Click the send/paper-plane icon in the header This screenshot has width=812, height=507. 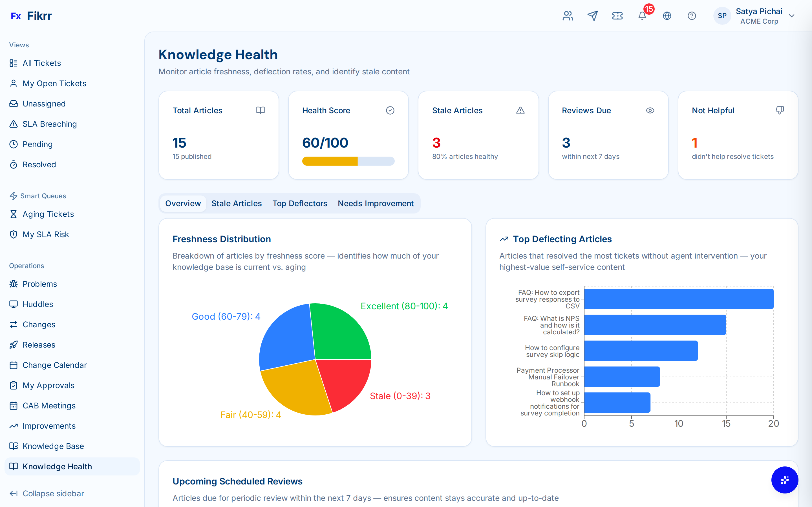[x=593, y=16]
